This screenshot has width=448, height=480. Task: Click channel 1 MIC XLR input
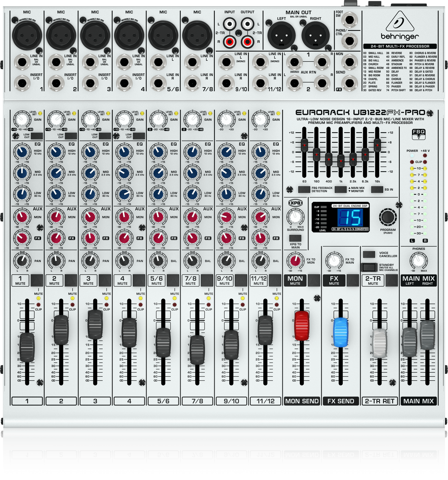pyautogui.click(x=27, y=36)
